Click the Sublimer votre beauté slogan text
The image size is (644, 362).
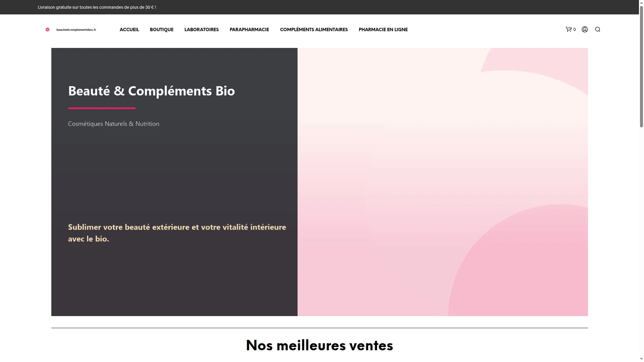point(177,233)
